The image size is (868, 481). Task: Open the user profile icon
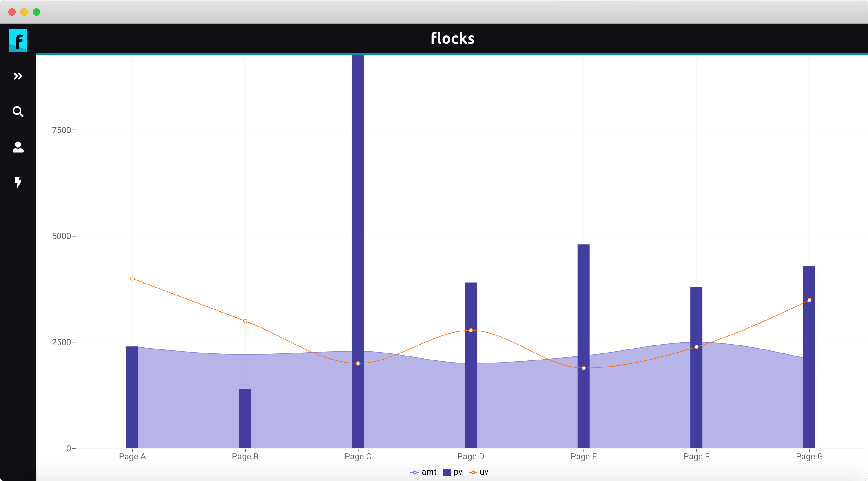click(18, 147)
